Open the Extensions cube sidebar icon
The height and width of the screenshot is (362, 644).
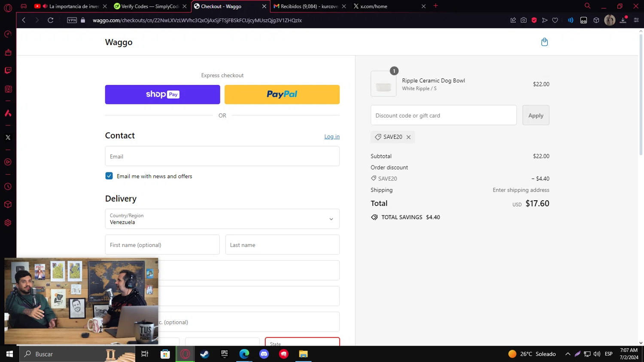[x=8, y=205]
